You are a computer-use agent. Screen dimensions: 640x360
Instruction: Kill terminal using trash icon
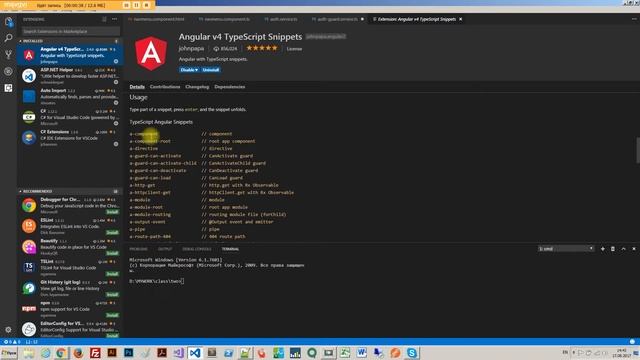coord(613,249)
